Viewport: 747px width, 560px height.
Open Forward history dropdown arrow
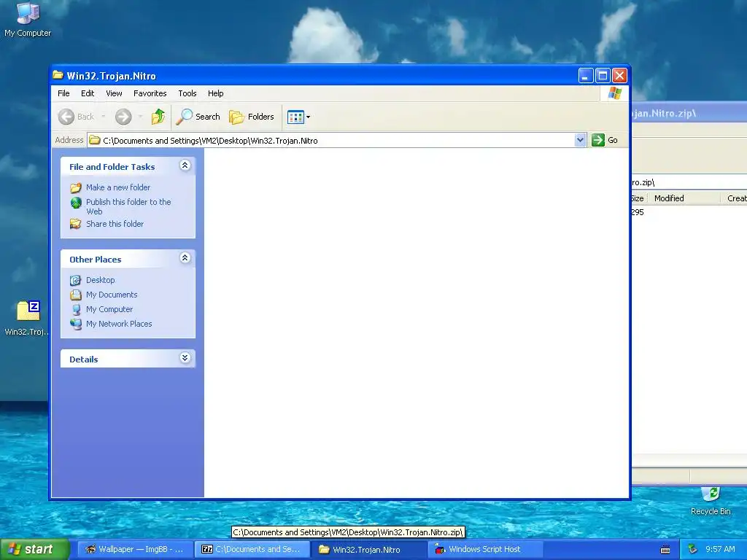click(x=140, y=117)
